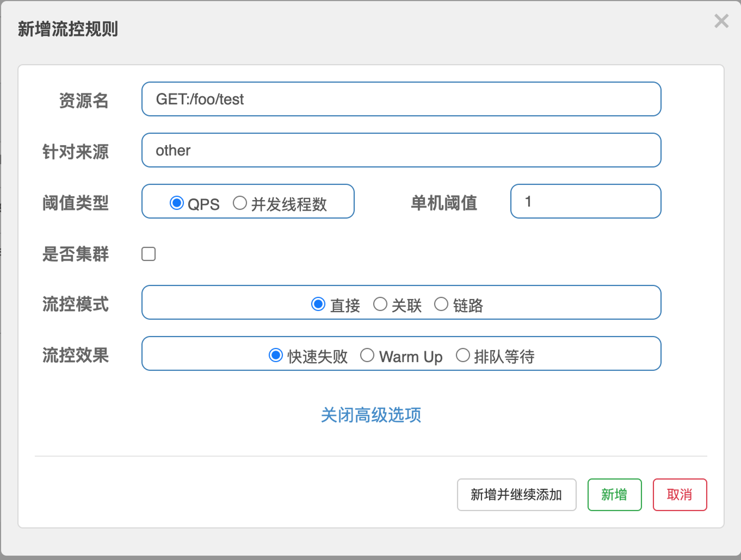Screen dimensions: 741x560
Task: Choose Warm Up flow control effect
Action: 367,355
